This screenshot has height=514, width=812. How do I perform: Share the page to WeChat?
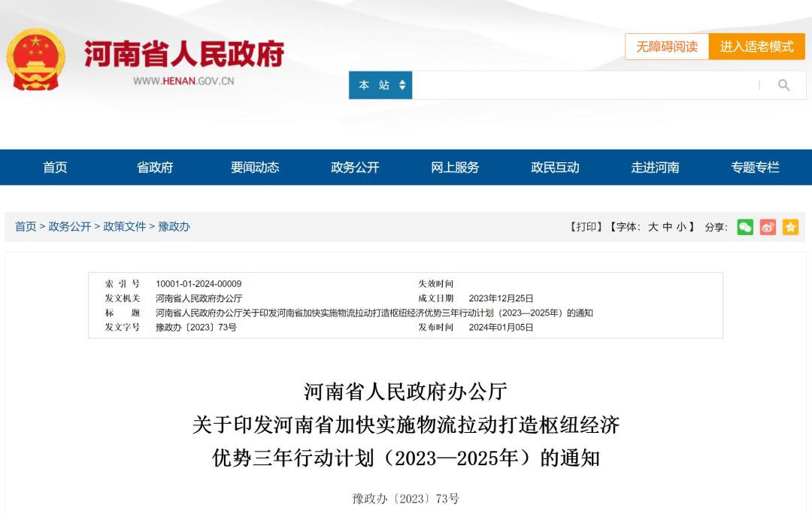pyautogui.click(x=744, y=227)
